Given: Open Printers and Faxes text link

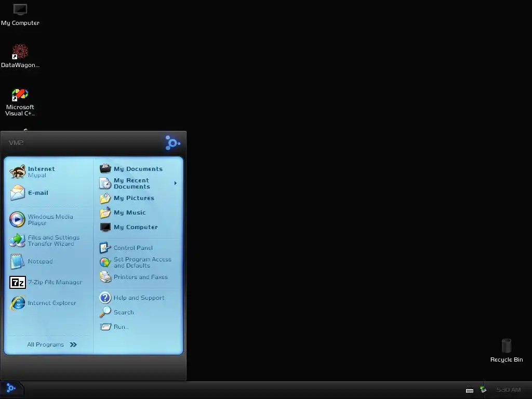Looking at the screenshot, I should click(x=141, y=277).
